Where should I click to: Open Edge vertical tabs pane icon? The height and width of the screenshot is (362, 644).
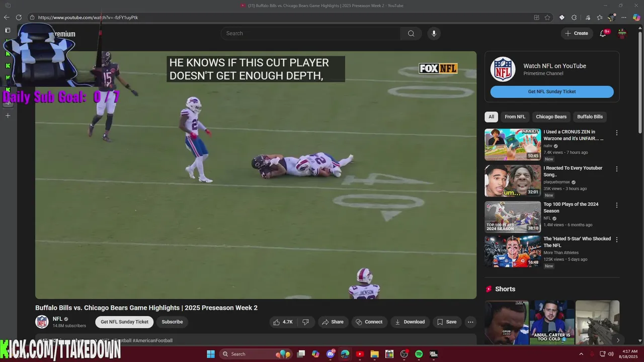pos(8,30)
